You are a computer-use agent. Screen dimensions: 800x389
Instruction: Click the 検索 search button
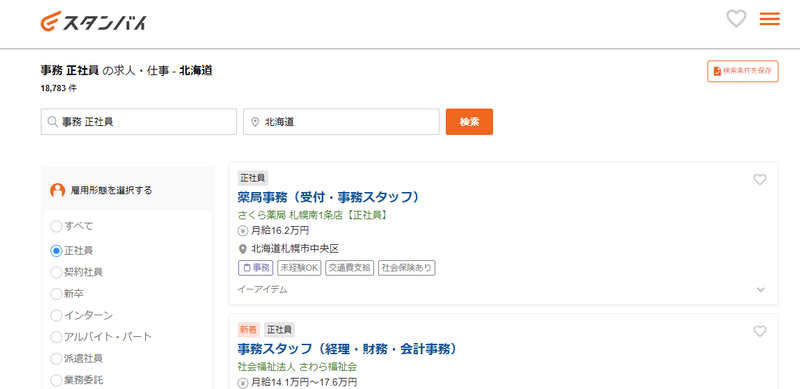(x=469, y=122)
